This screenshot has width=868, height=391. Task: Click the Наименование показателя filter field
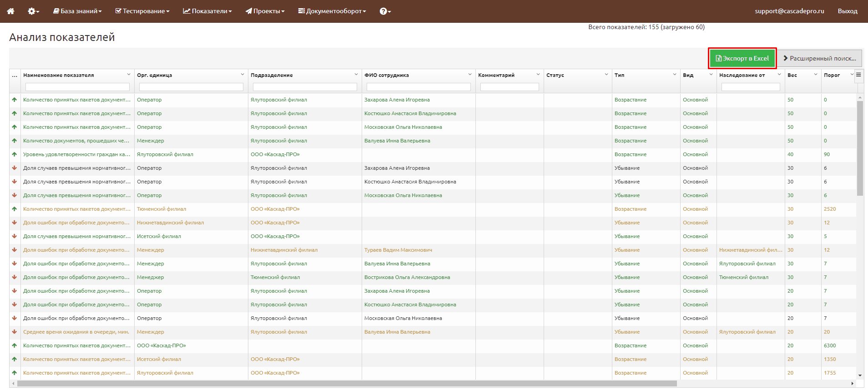tap(77, 87)
